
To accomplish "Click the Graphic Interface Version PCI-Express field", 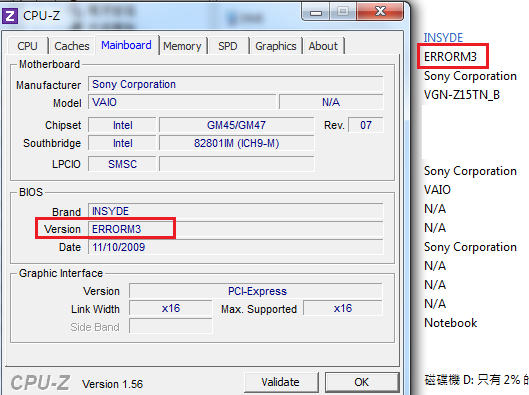I will click(x=256, y=291).
